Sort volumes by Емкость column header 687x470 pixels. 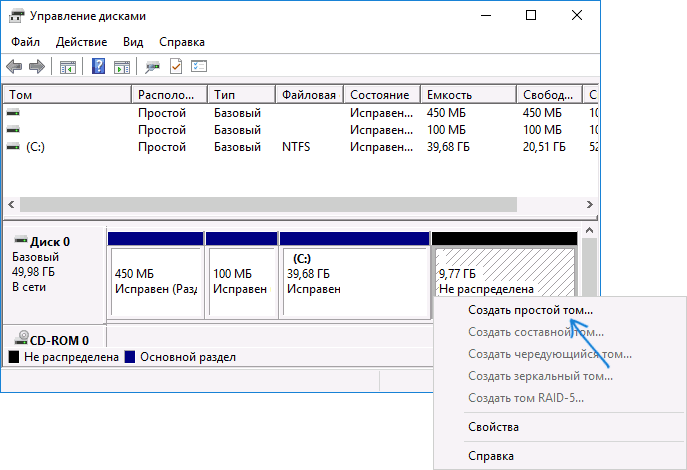point(467,94)
